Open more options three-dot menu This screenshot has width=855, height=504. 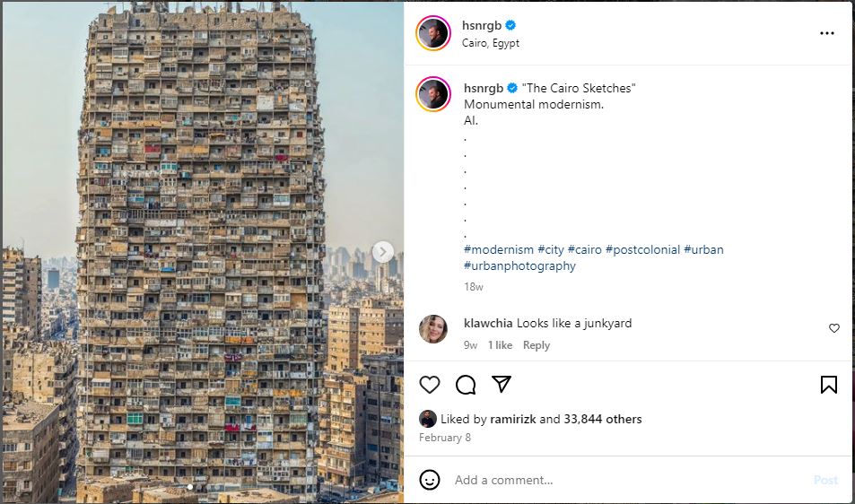tap(826, 33)
